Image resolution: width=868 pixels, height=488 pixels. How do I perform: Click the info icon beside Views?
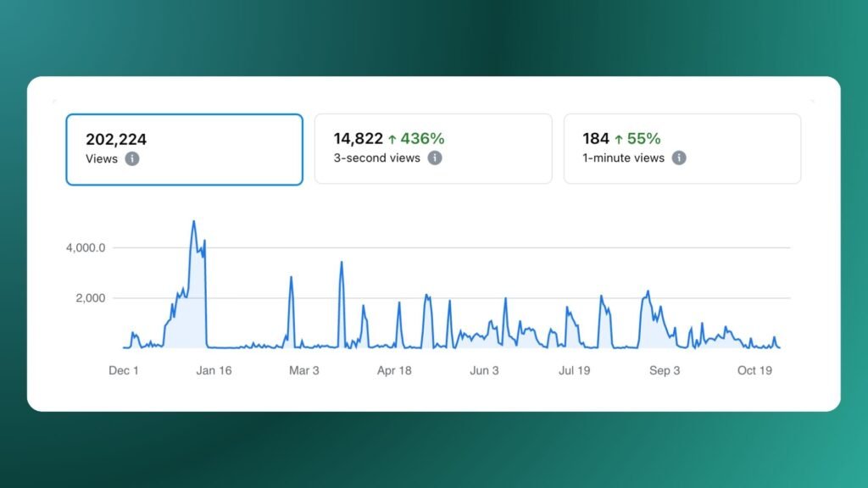(131, 158)
